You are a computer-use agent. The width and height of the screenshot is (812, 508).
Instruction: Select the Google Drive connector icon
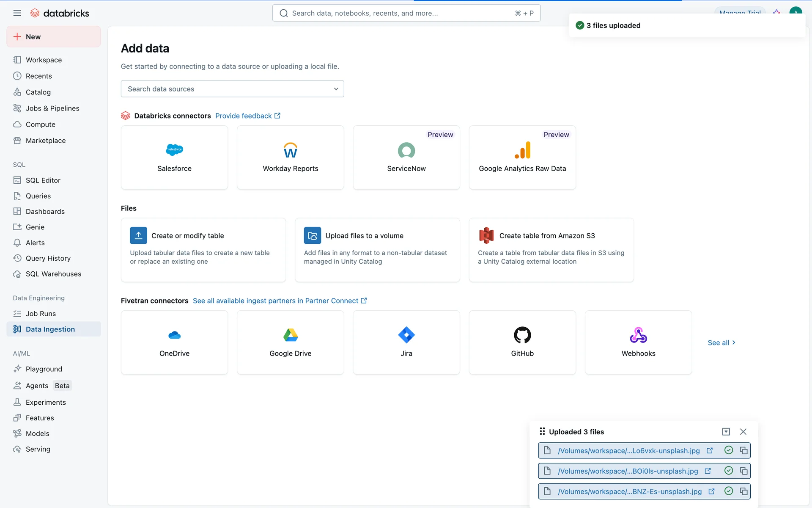point(290,335)
